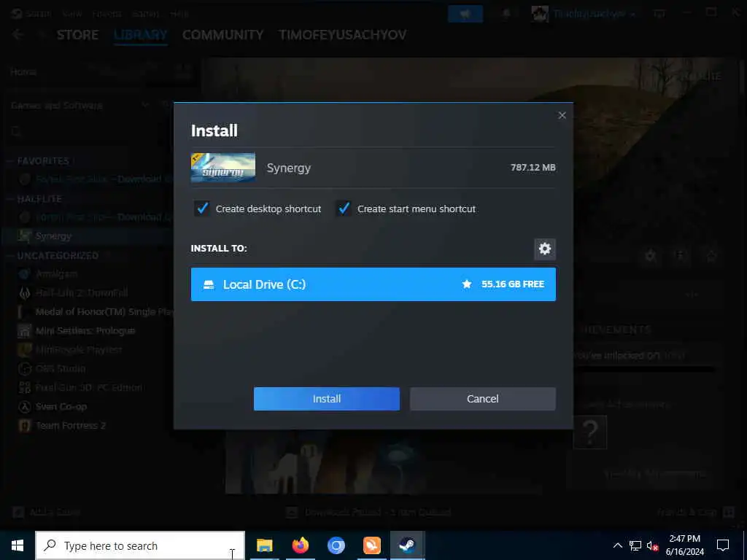Select Synergy in the library list
This screenshot has width=747, height=560.
pos(88,236)
